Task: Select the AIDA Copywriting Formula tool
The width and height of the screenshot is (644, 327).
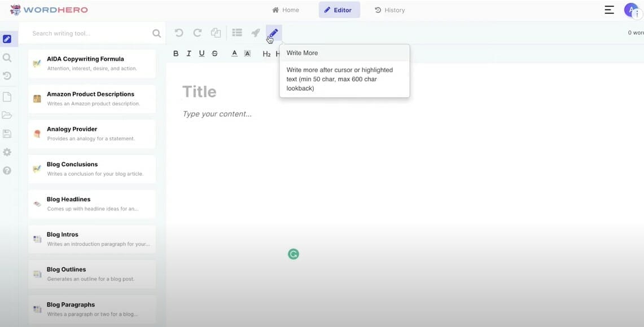Action: pos(92,63)
